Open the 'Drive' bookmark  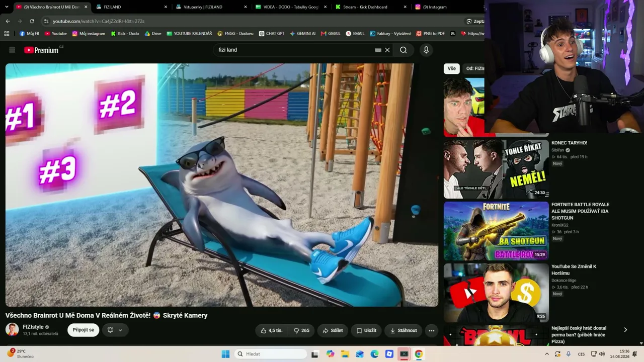click(x=153, y=34)
